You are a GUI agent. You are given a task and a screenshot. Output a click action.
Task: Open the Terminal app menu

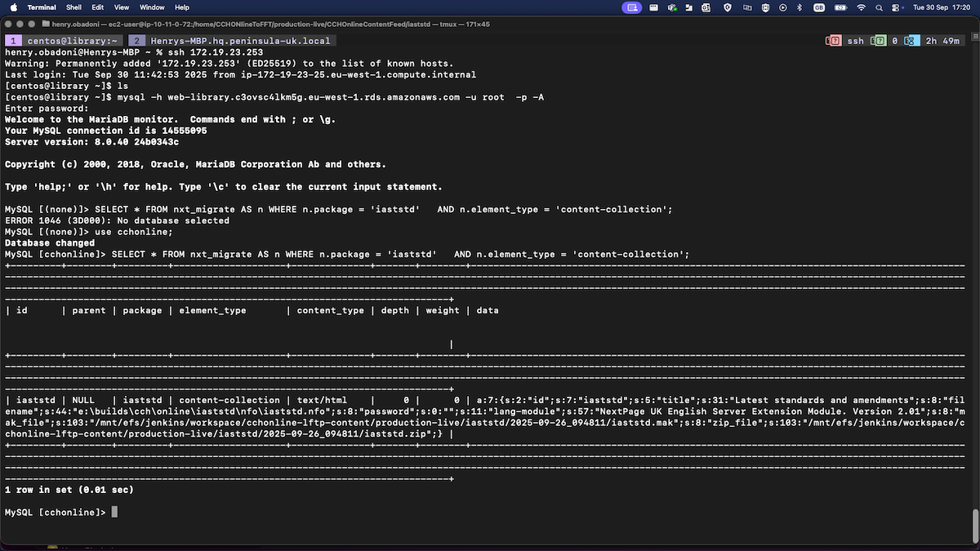click(42, 7)
